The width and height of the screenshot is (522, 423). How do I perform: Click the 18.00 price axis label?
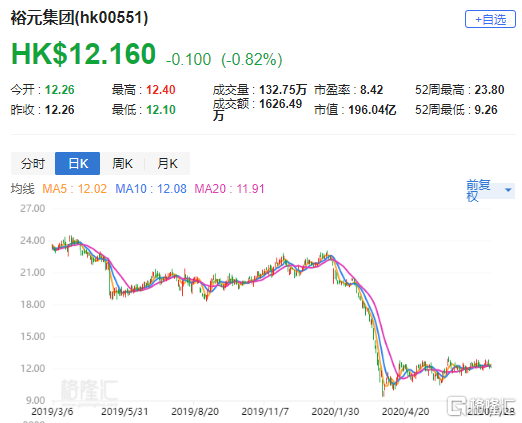click(x=32, y=304)
